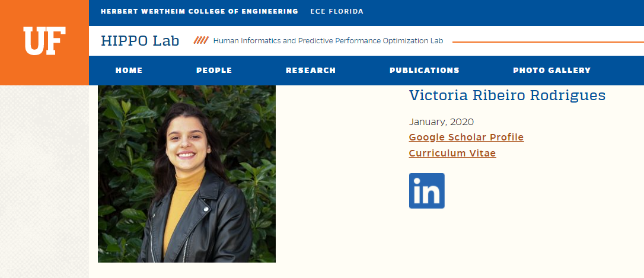Viewport: 644px width, 278px height.
Task: Open the LinkedIn profile icon
Action: pyautogui.click(x=426, y=191)
